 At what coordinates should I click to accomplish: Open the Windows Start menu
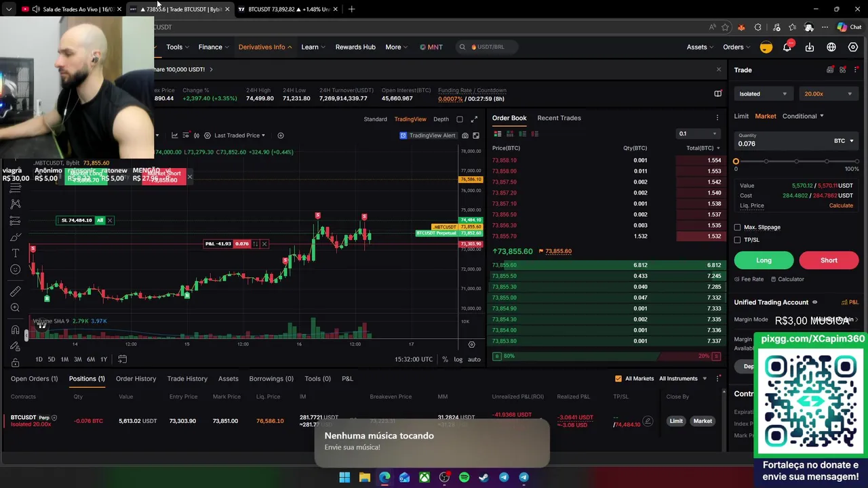point(344,477)
